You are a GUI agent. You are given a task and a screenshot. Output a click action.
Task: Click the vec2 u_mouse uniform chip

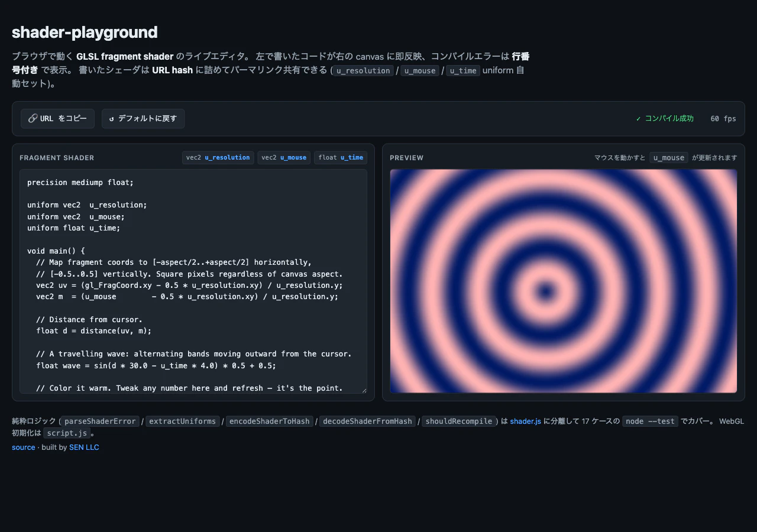tap(284, 158)
